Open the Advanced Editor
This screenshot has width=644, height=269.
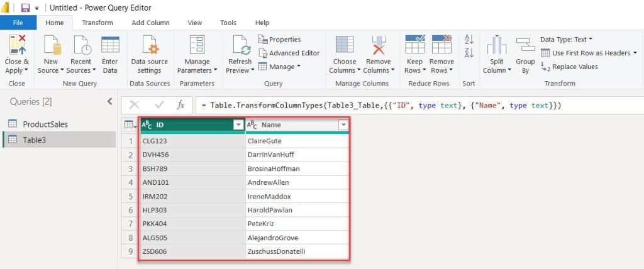(x=289, y=53)
